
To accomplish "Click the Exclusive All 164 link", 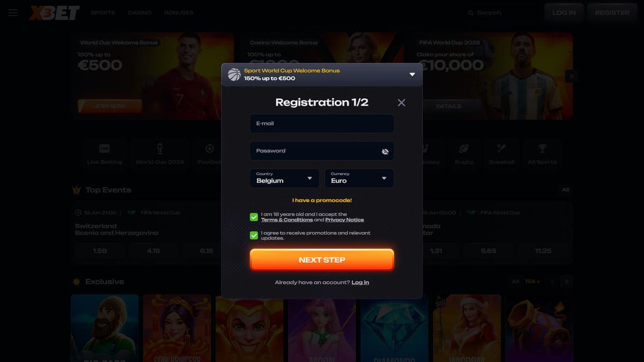I will tap(526, 282).
